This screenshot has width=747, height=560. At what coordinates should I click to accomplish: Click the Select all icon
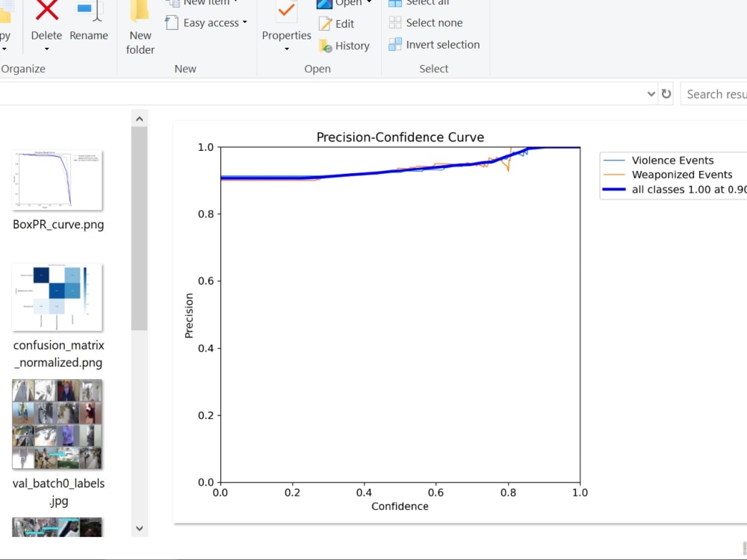click(x=395, y=3)
